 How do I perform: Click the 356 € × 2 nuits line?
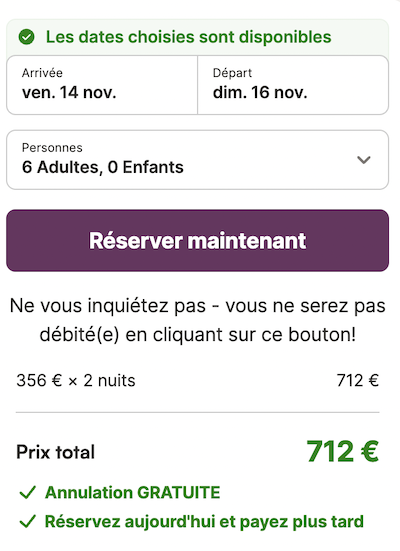tap(76, 381)
